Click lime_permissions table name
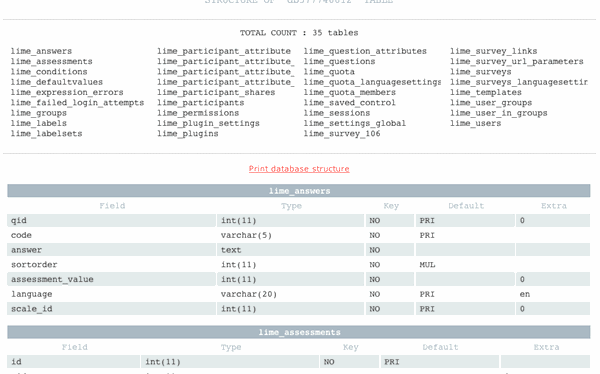The height and width of the screenshot is (374, 600). click(x=198, y=113)
